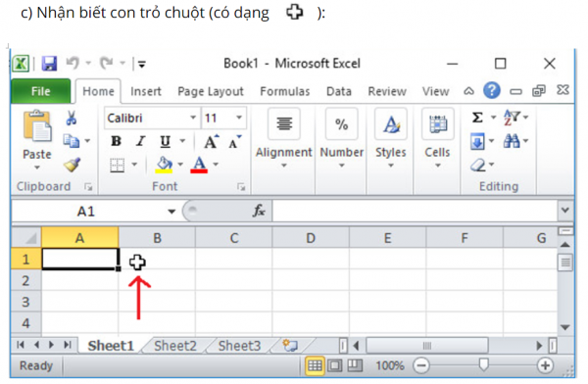The width and height of the screenshot is (588, 384).
Task: Expand the borders dropdown arrow
Action: click(134, 165)
